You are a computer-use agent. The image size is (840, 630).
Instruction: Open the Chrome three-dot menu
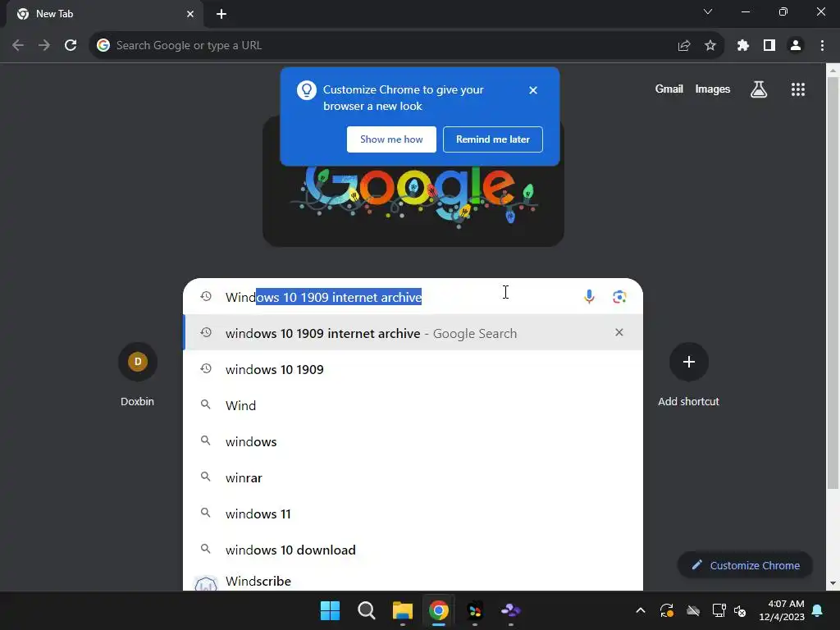click(x=822, y=46)
